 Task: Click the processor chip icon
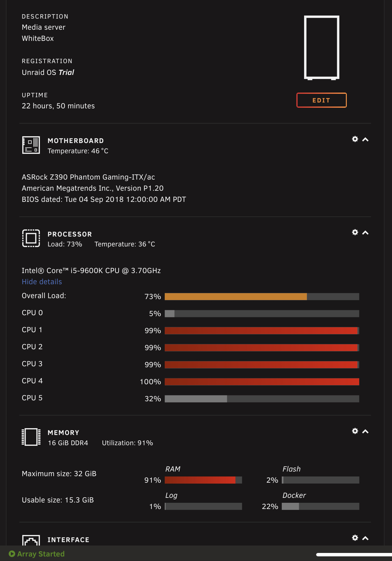(x=31, y=238)
